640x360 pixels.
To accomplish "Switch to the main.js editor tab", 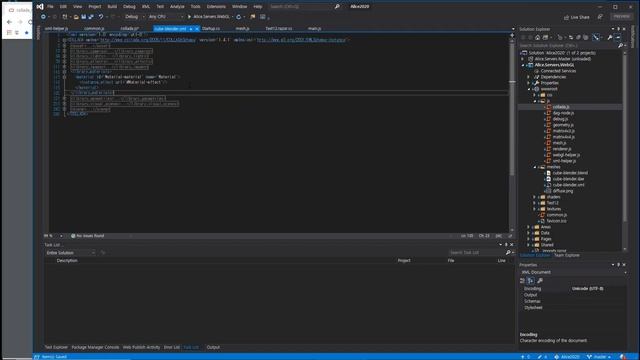I will 314,29.
